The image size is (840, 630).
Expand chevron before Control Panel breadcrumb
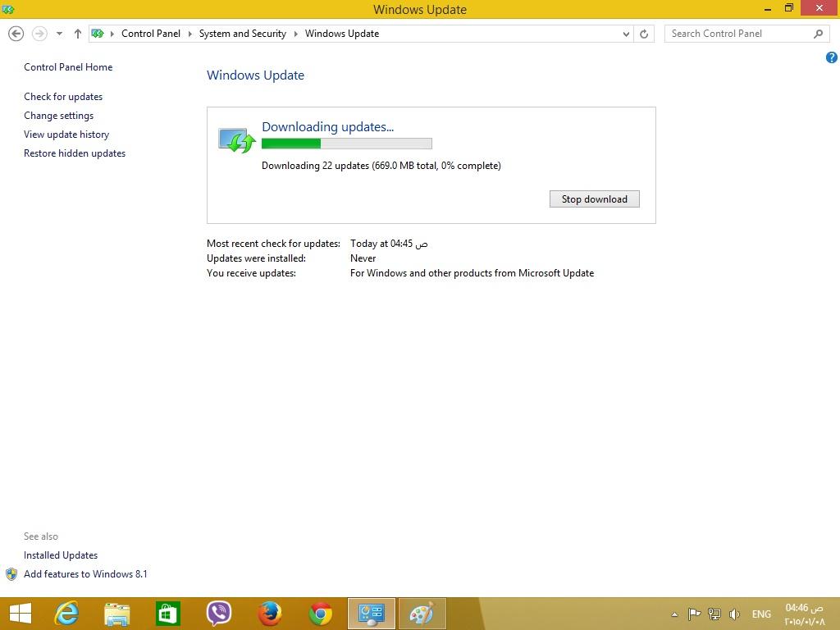pos(112,34)
